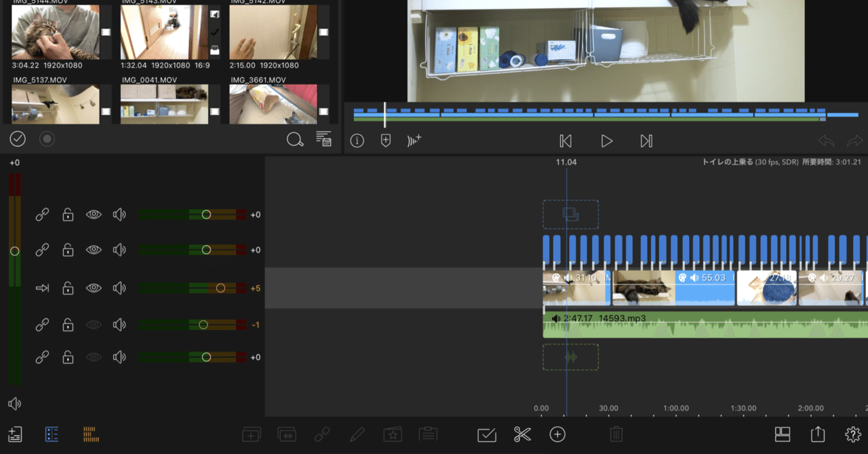Toggle link mode on the +5 track
Screen dimensions: 868x454
pyautogui.click(x=42, y=288)
